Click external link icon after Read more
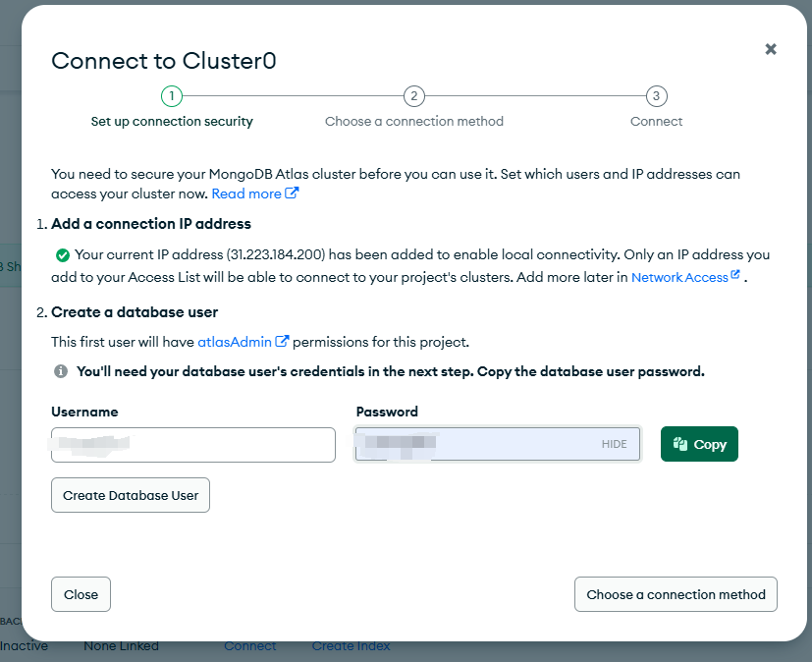 pos(292,193)
